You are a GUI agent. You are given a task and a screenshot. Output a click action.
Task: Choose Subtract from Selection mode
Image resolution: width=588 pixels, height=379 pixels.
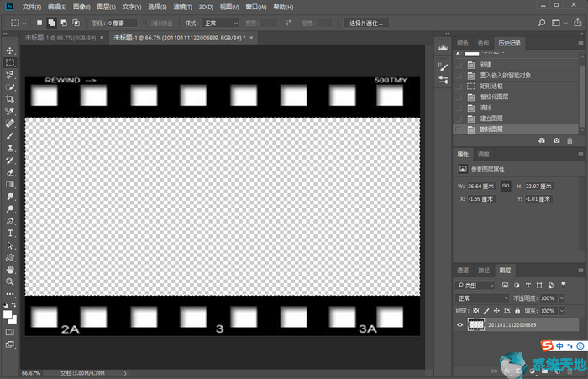(x=64, y=23)
